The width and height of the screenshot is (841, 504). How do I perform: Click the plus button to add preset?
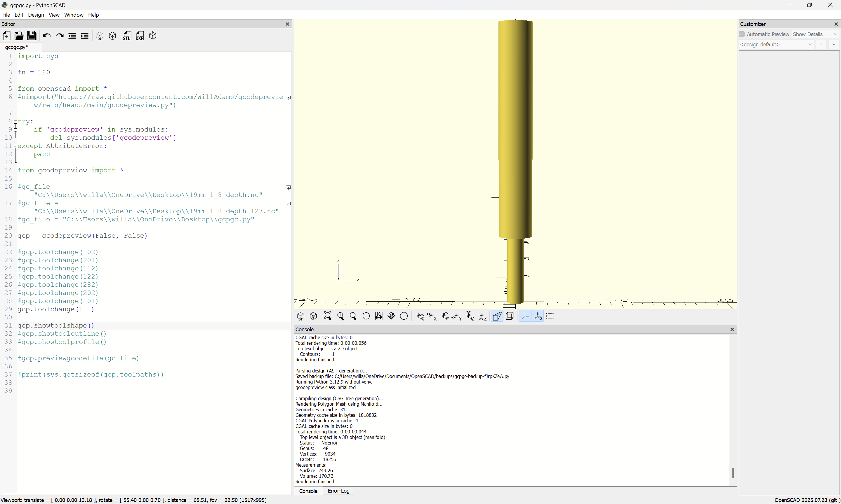tap(821, 45)
